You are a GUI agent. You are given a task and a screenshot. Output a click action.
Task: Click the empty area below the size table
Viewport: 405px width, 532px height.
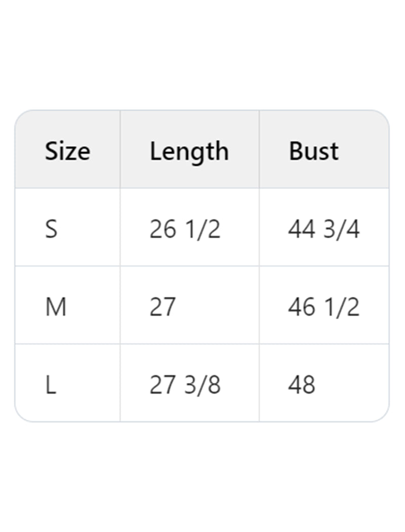[202, 476]
